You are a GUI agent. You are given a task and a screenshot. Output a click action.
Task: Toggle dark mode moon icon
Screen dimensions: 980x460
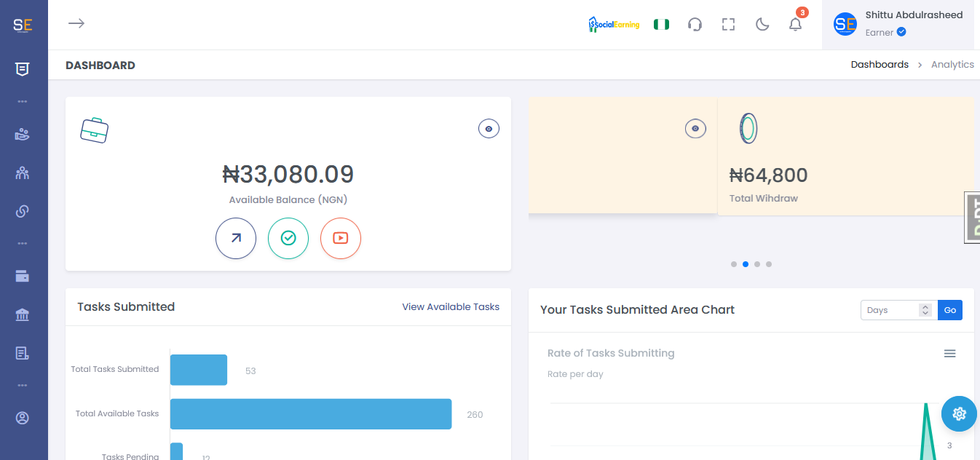[762, 25]
